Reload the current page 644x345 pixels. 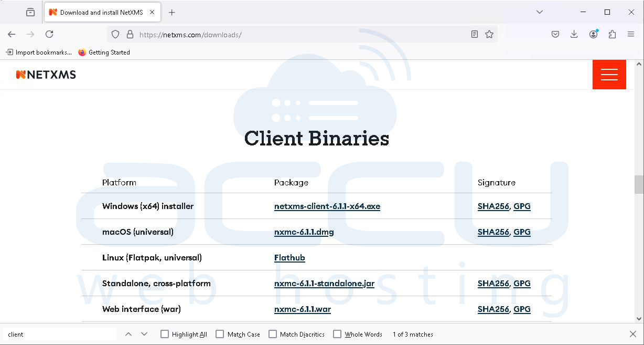coord(49,34)
